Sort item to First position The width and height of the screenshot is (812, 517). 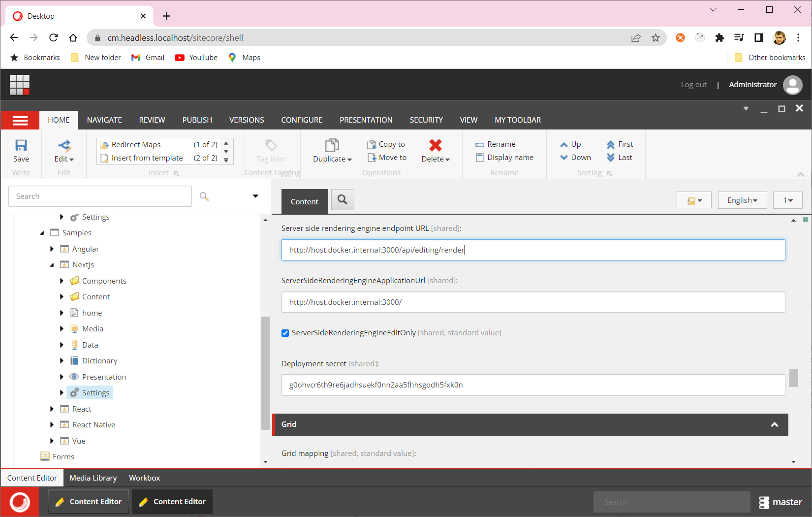click(x=610, y=144)
